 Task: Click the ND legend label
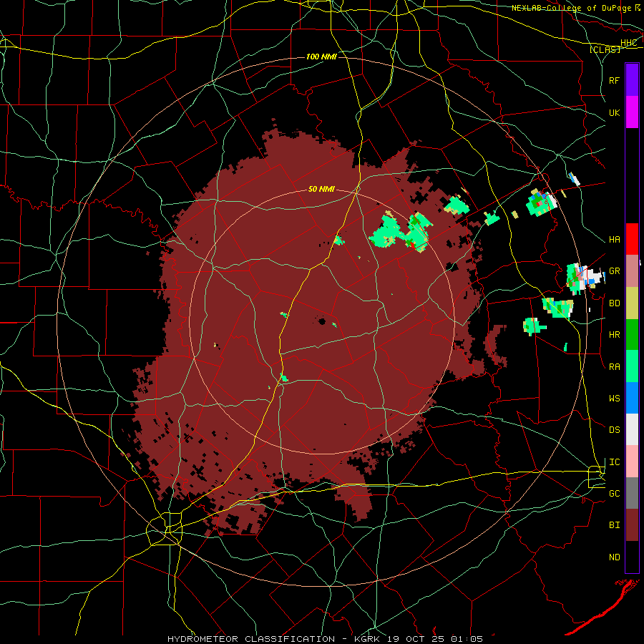point(615,557)
